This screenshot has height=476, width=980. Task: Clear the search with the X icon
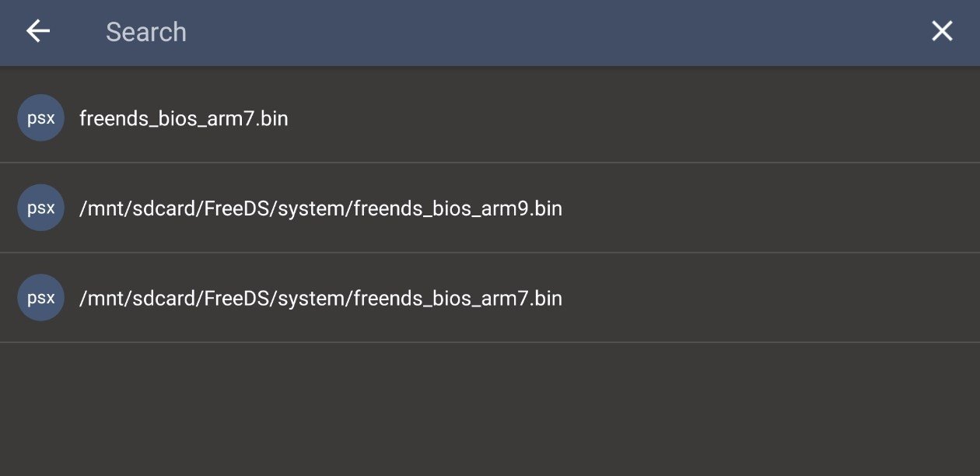(942, 31)
